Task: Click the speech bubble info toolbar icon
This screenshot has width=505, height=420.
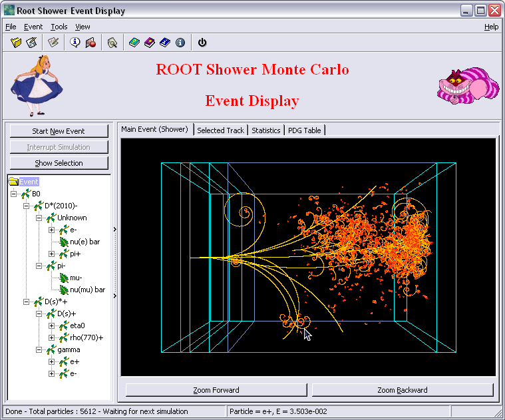Action: tap(75, 43)
